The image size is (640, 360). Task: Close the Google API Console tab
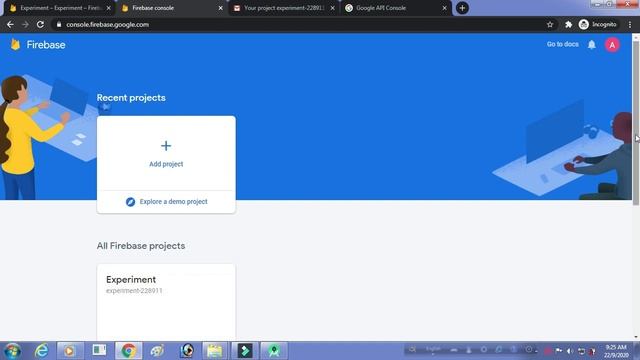(444, 8)
